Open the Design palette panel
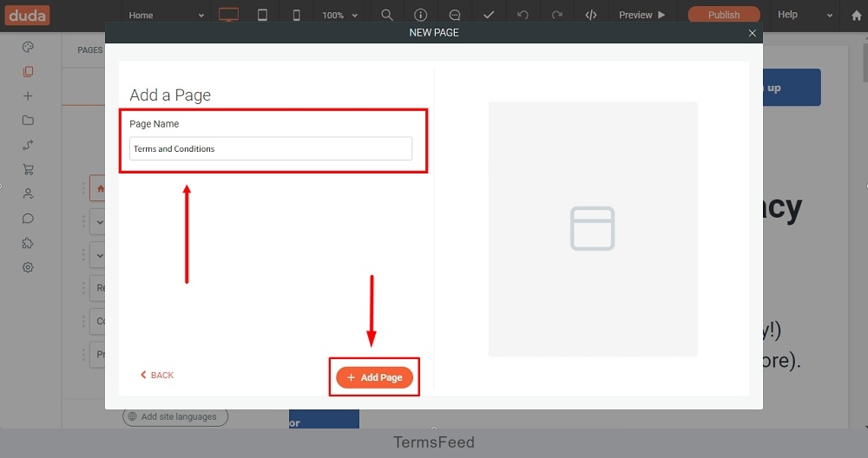This screenshot has height=458, width=868. [28, 47]
